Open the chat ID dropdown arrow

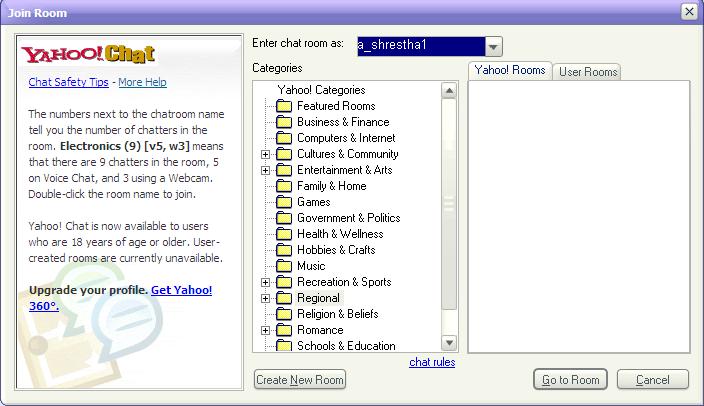click(x=493, y=47)
